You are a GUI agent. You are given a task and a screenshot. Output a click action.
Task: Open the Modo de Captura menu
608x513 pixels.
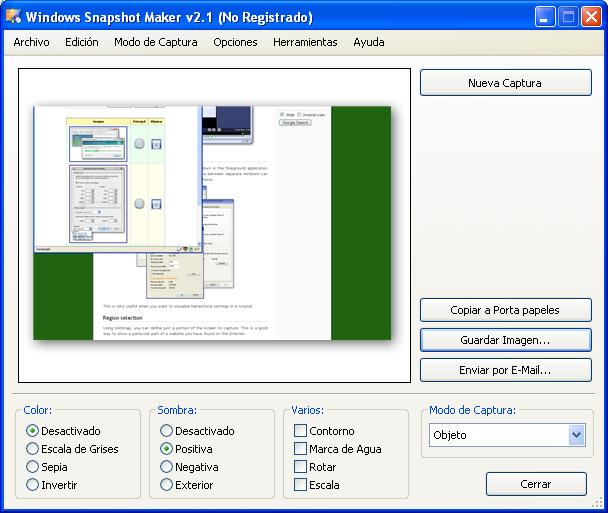[x=155, y=42]
